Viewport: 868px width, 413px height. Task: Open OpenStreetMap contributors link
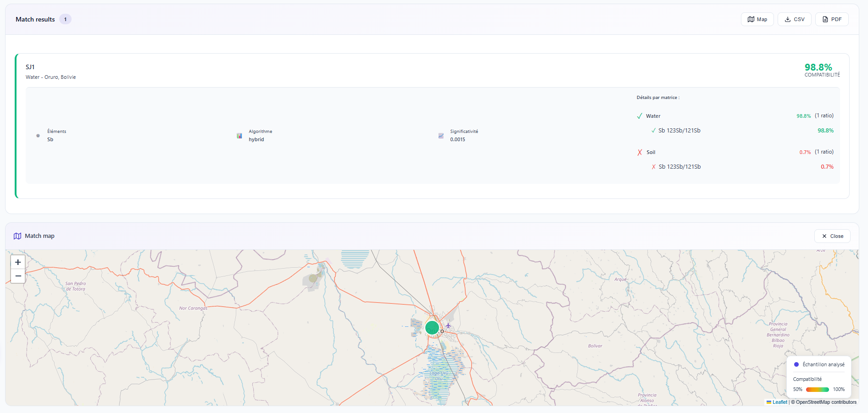(826, 402)
